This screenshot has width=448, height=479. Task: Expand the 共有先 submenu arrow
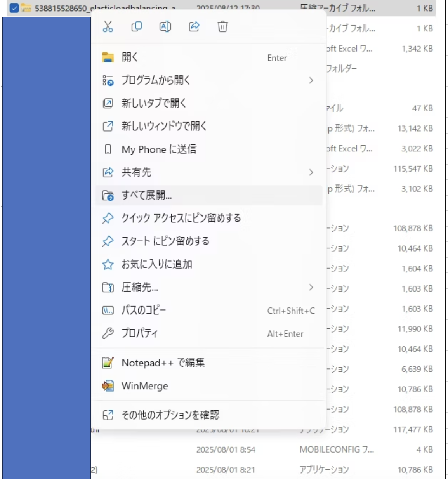[311, 172]
